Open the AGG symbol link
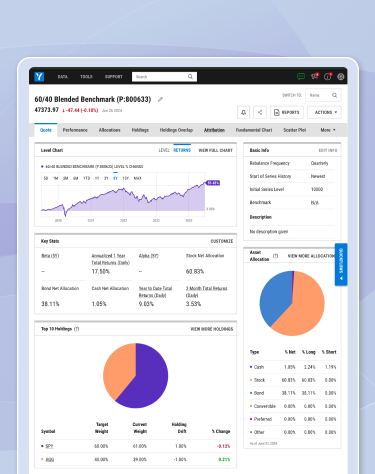This screenshot has height=474, width=375. pyautogui.click(x=50, y=459)
